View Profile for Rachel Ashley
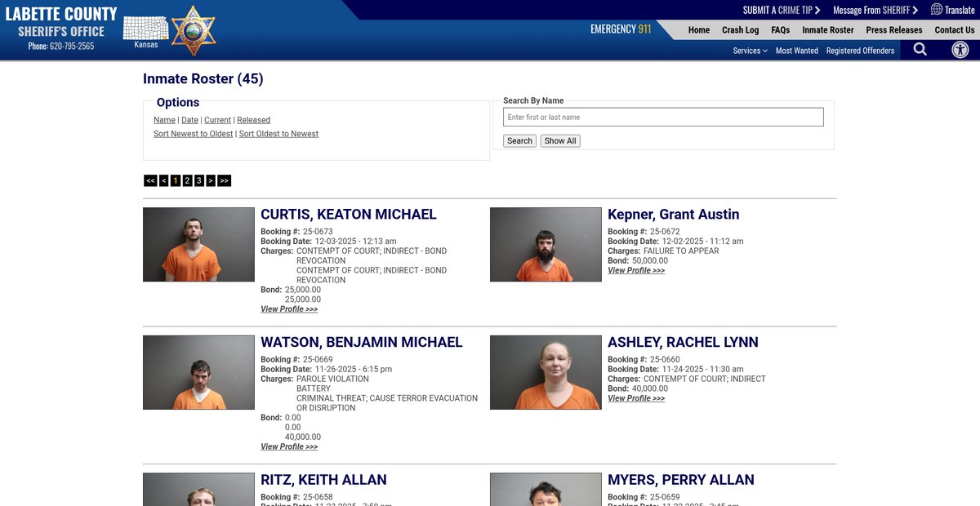Viewport: 980px width, 506px height. coord(636,398)
